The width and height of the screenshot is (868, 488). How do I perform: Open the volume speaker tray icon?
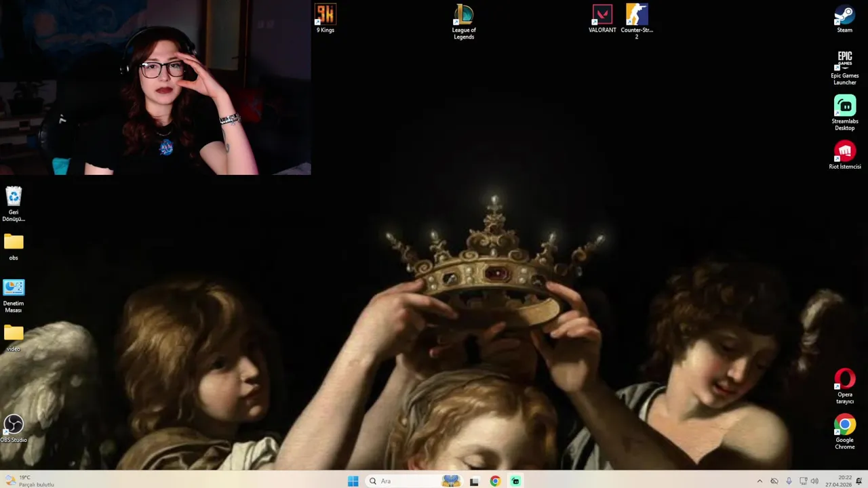click(x=814, y=481)
